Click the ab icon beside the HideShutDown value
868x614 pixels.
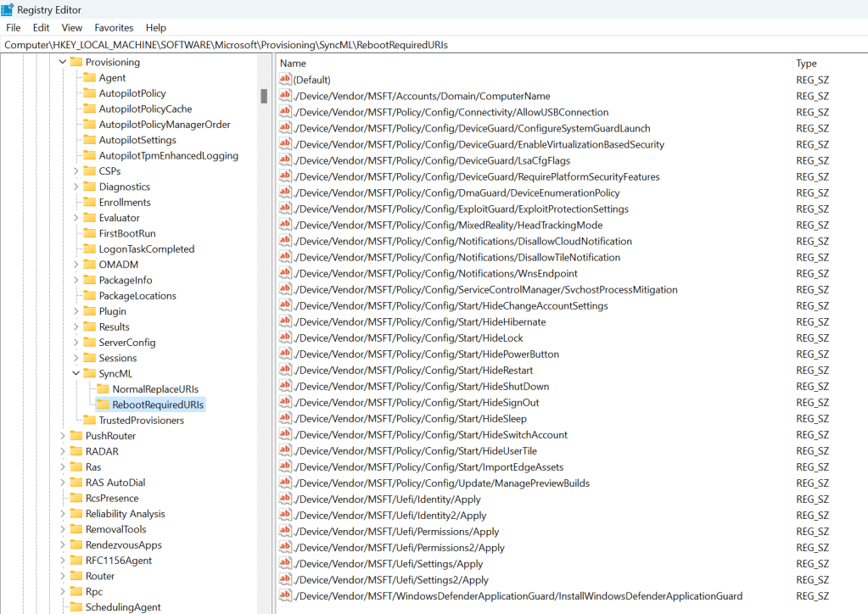pyautogui.click(x=285, y=386)
